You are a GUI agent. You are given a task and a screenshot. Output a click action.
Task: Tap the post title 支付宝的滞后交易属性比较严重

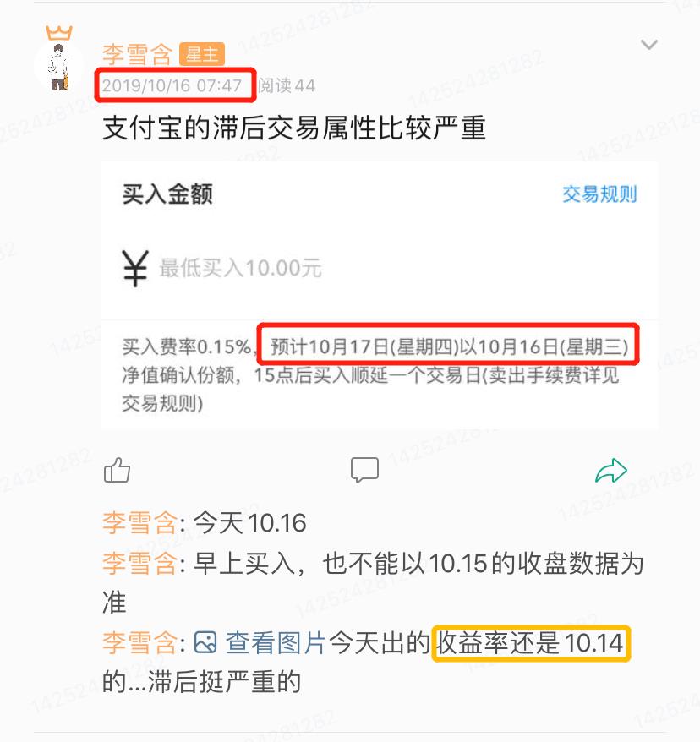tap(294, 128)
